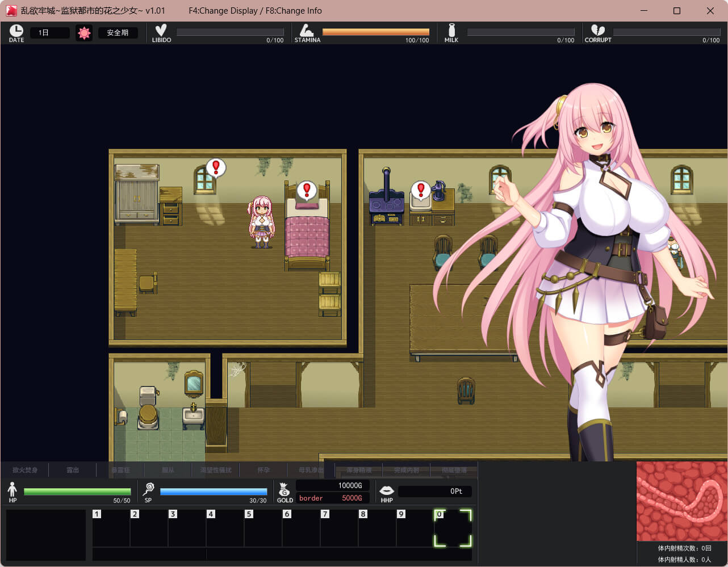
Task: Click the red sun status icon
Action: point(84,33)
